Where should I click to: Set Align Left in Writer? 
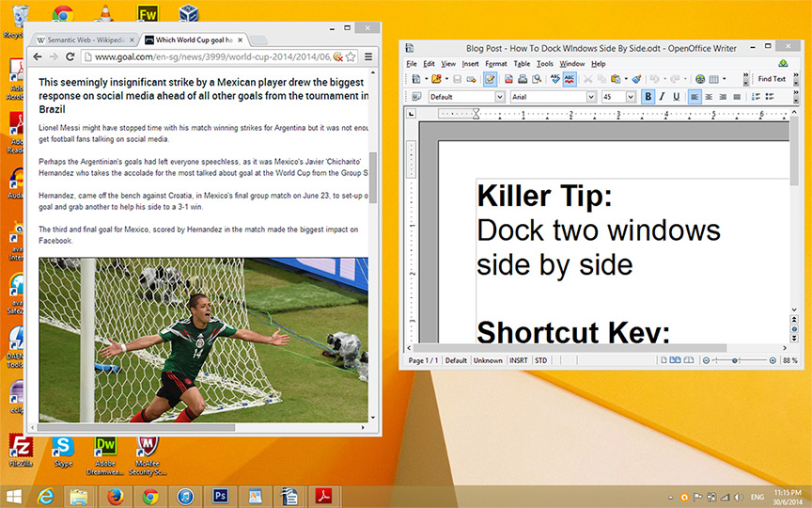[x=695, y=96]
